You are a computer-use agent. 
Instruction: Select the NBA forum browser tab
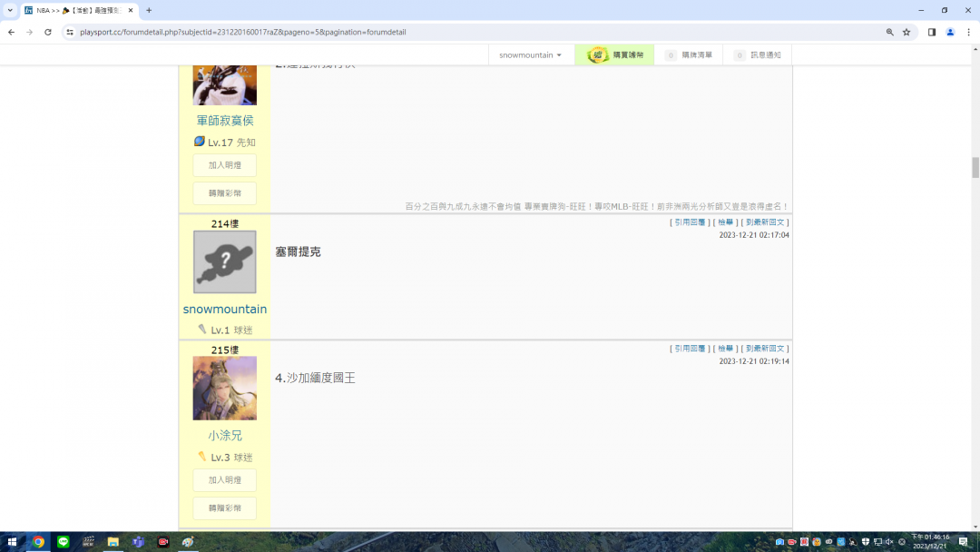[x=79, y=10]
